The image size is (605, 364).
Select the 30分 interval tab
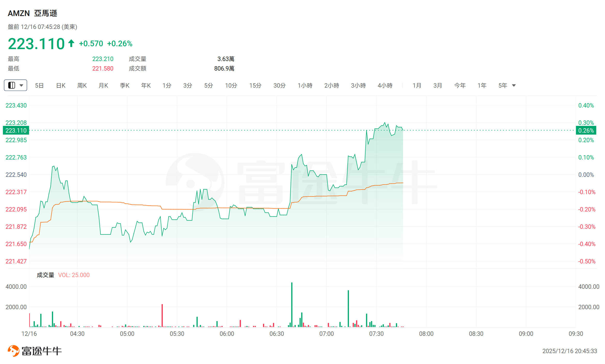[x=279, y=86]
